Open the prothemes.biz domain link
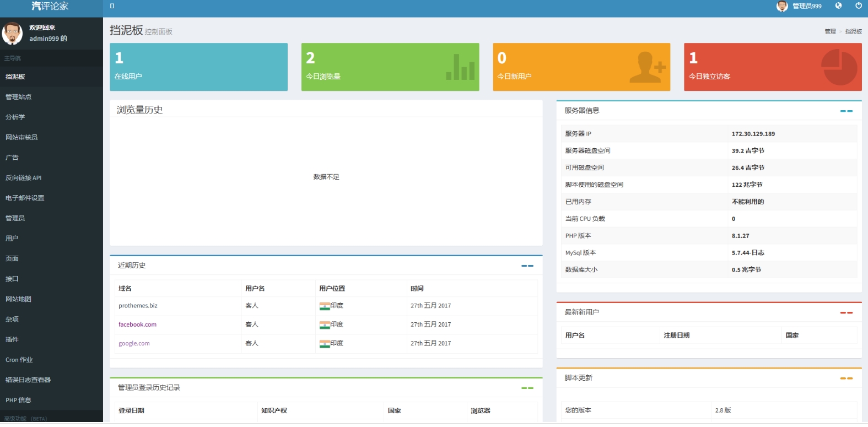The width and height of the screenshot is (868, 427). (138, 306)
